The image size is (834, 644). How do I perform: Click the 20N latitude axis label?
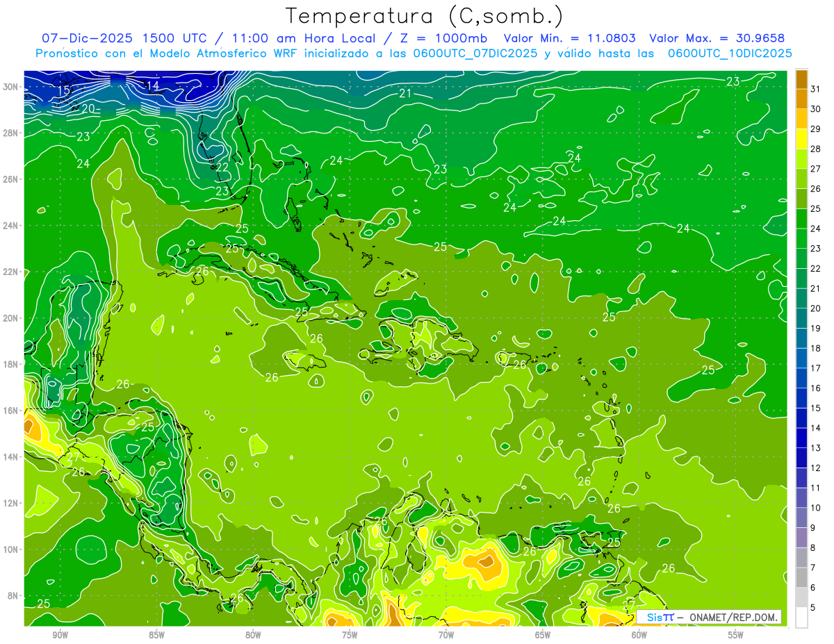[x=11, y=318]
